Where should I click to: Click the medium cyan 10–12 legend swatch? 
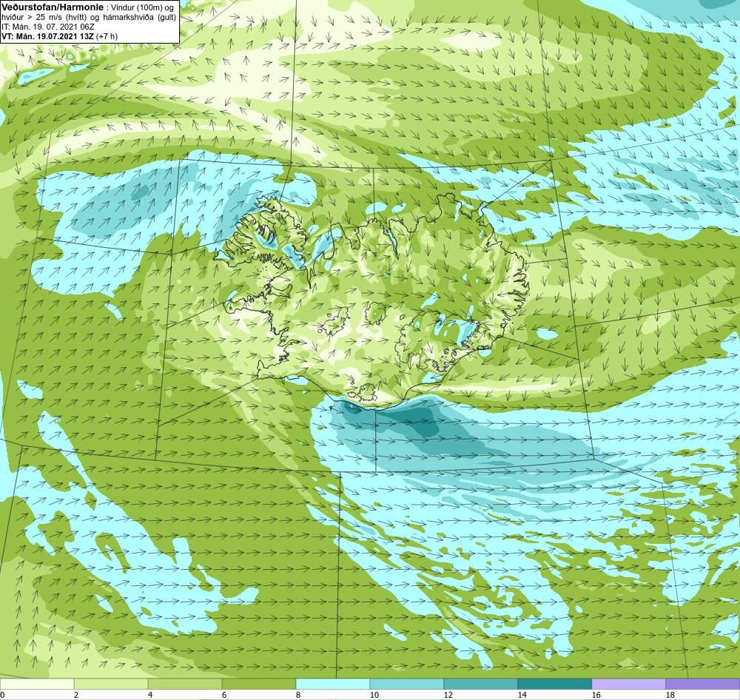[x=407, y=684]
